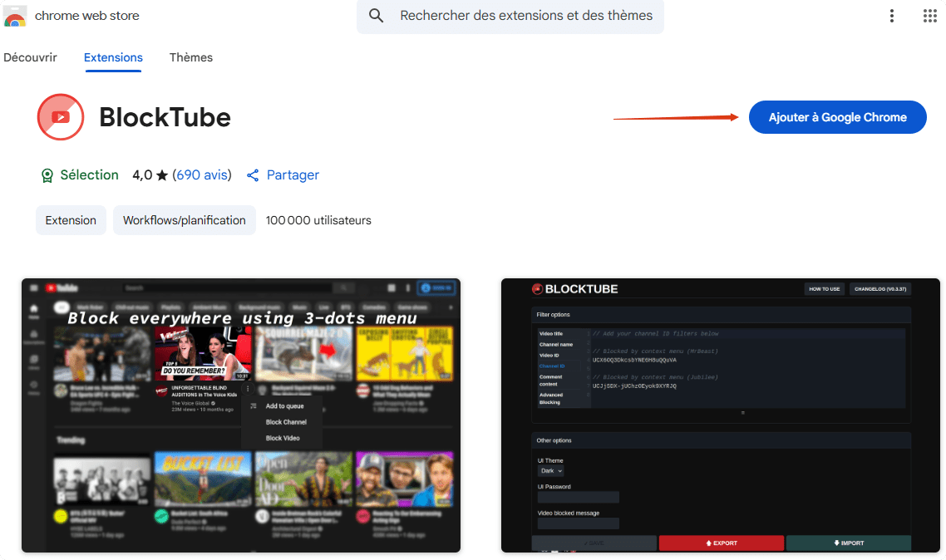Click the Chrome Web Store rainbow logo

pyautogui.click(x=14, y=17)
